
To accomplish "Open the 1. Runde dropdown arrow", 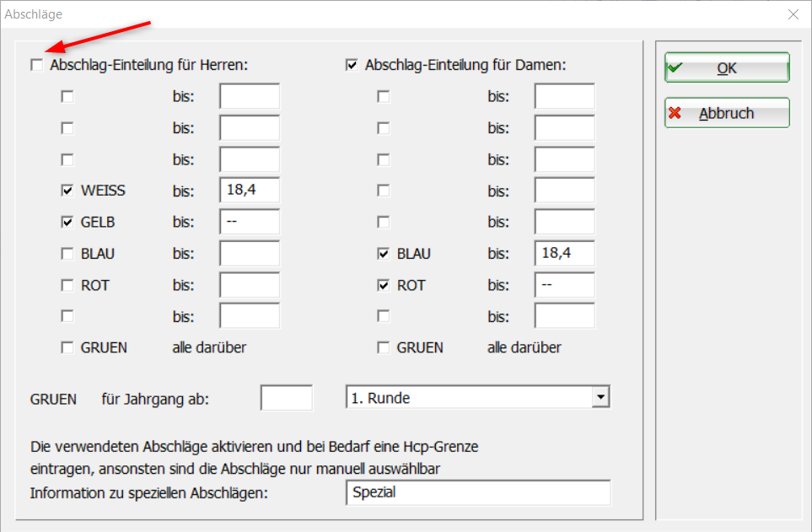I will pos(600,397).
